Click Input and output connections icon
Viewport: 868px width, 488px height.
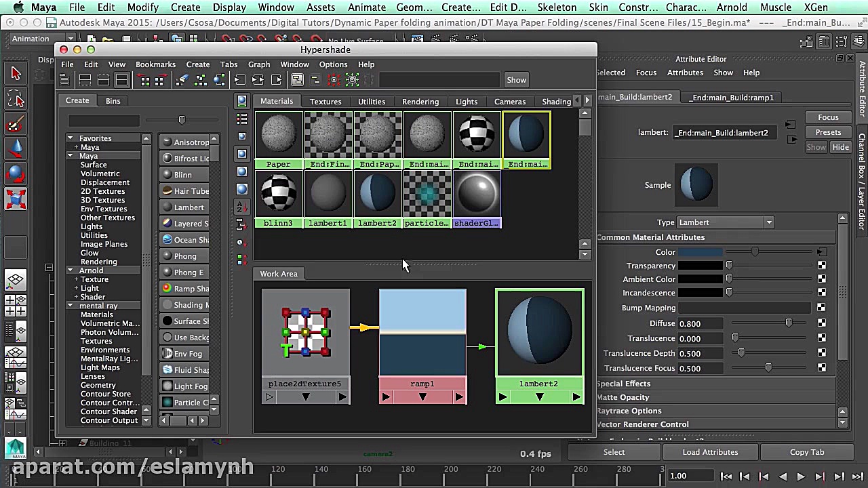pyautogui.click(x=258, y=80)
